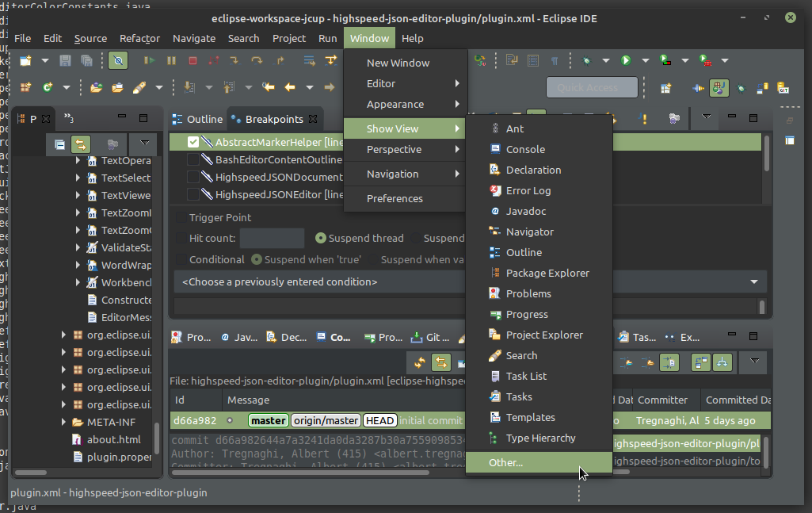The width and height of the screenshot is (812, 513).
Task: Open the Refactor menu
Action: (x=139, y=38)
